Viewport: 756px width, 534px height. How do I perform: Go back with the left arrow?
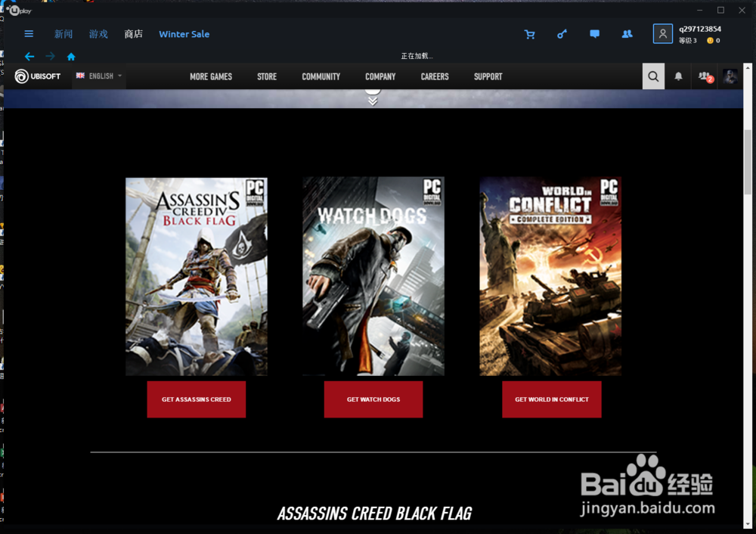click(29, 57)
